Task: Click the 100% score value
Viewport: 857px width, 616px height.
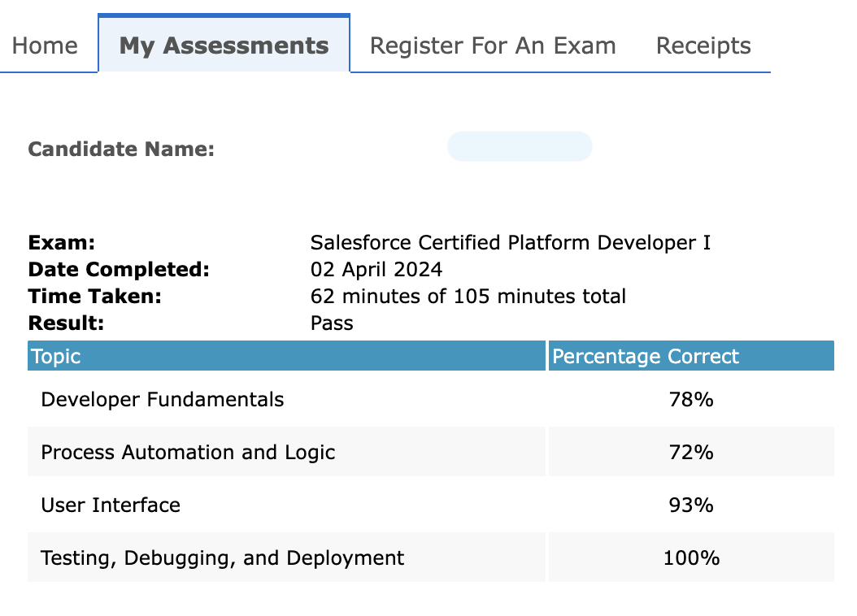Action: tap(691, 558)
